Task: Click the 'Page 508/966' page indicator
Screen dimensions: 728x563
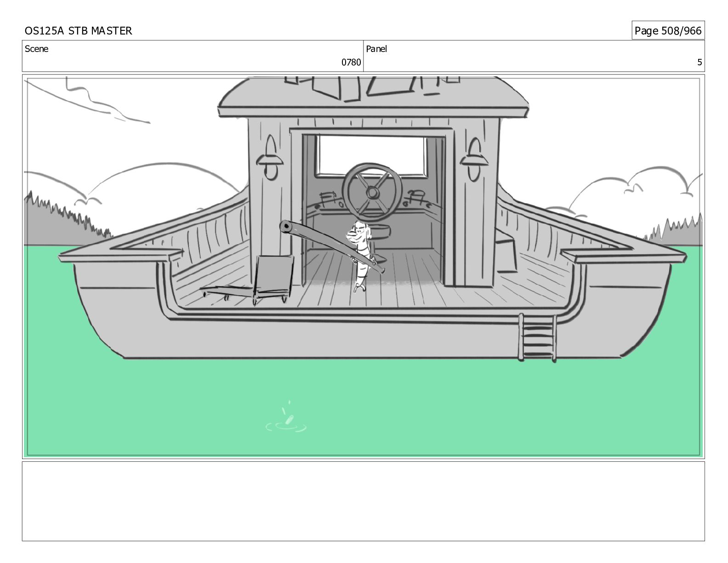Action: click(x=668, y=31)
